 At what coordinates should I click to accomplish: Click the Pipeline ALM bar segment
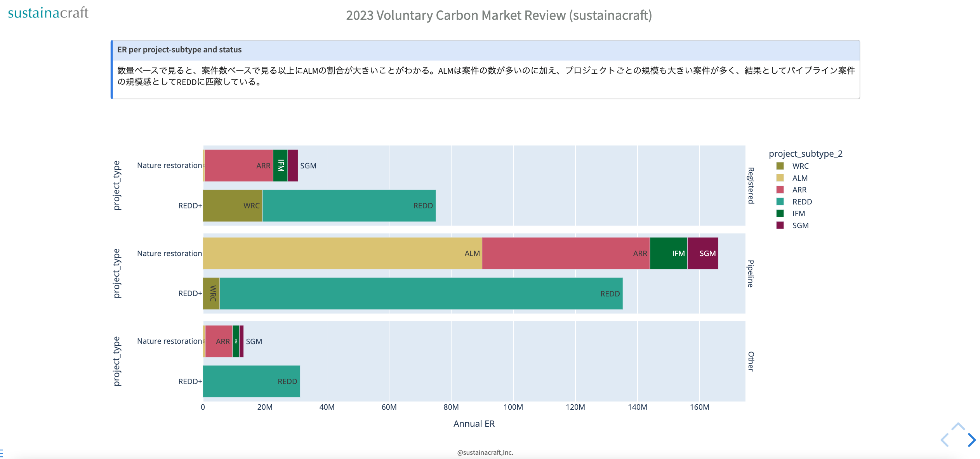(x=342, y=253)
